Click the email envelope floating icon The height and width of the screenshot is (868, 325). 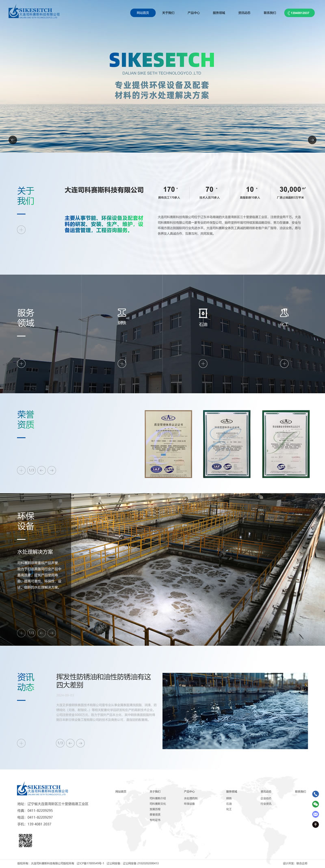point(315,814)
